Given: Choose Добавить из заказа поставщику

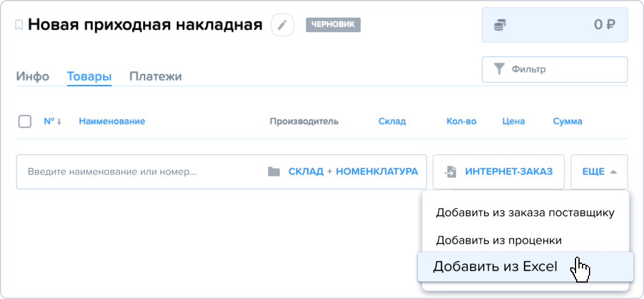Looking at the screenshot, I should (525, 213).
